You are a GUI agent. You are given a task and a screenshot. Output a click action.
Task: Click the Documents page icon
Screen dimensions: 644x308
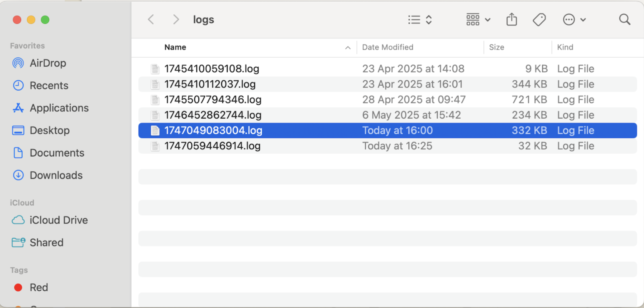[x=18, y=152]
